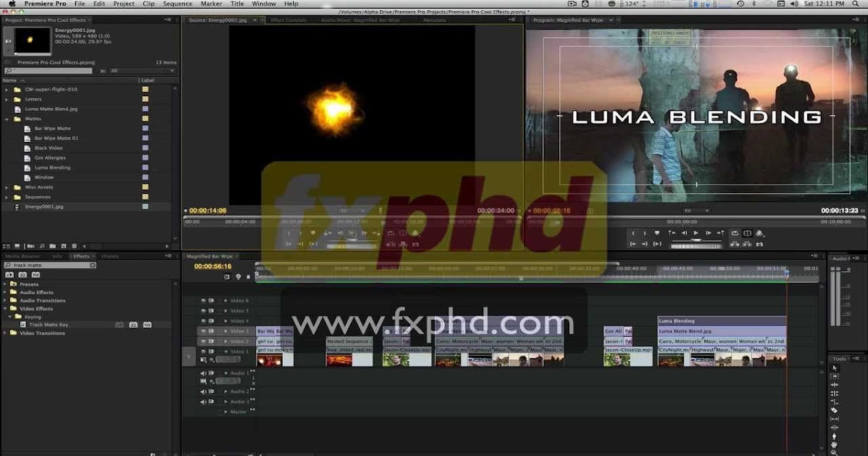Open the In: All search scope dropdown

click(x=141, y=71)
